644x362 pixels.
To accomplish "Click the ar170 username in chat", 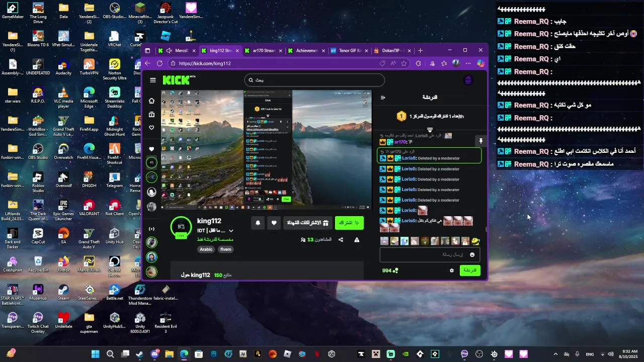I will coord(400,142).
